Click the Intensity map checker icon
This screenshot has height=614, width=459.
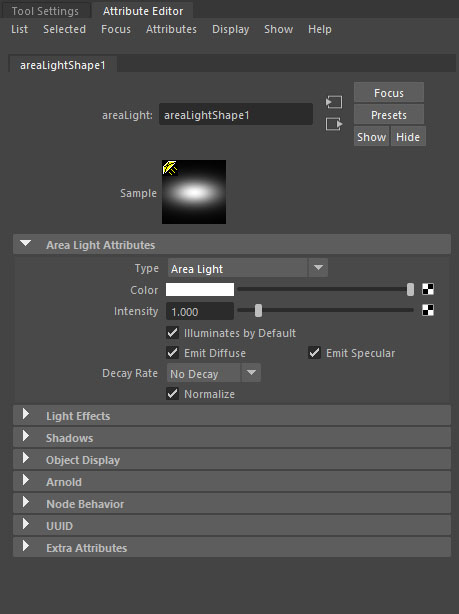(428, 311)
